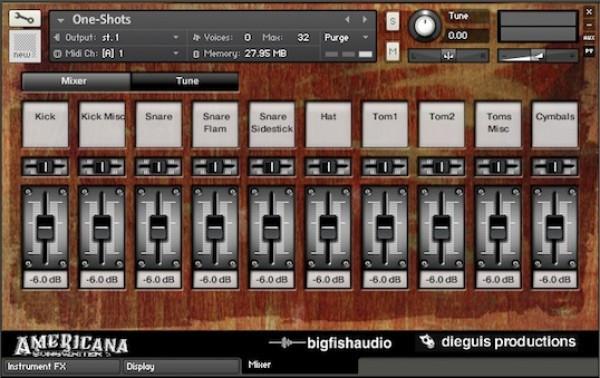
Task: Click the Kick volume fader handle
Action: 45,228
